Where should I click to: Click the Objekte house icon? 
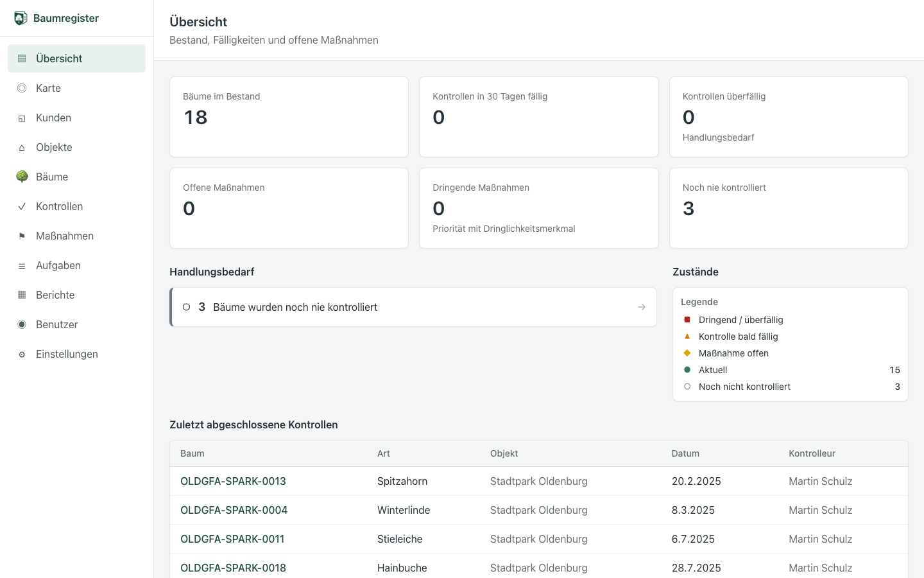pyautogui.click(x=22, y=148)
